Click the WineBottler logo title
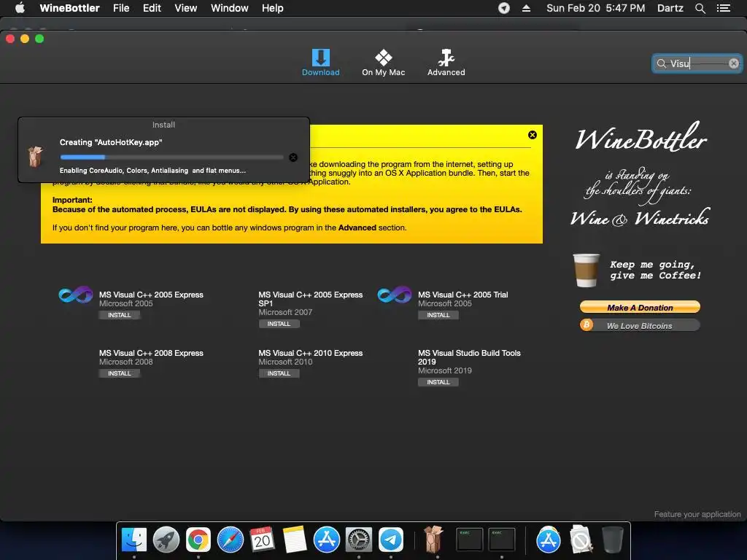 coord(640,138)
